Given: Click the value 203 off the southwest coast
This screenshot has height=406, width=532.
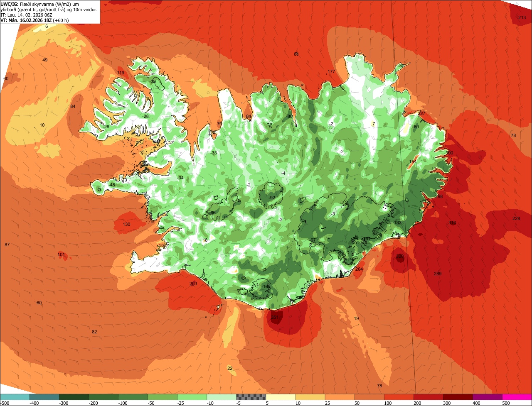Looking at the screenshot, I should pyautogui.click(x=193, y=284).
